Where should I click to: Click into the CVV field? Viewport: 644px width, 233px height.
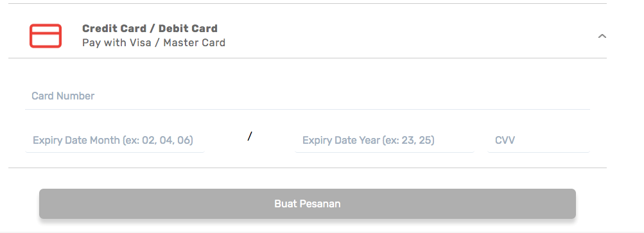point(539,141)
